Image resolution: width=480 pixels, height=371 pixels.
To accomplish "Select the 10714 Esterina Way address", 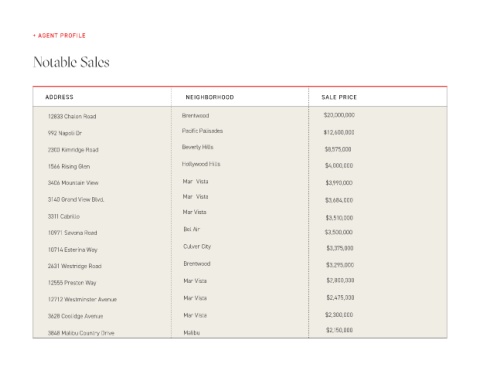I will click(73, 250).
